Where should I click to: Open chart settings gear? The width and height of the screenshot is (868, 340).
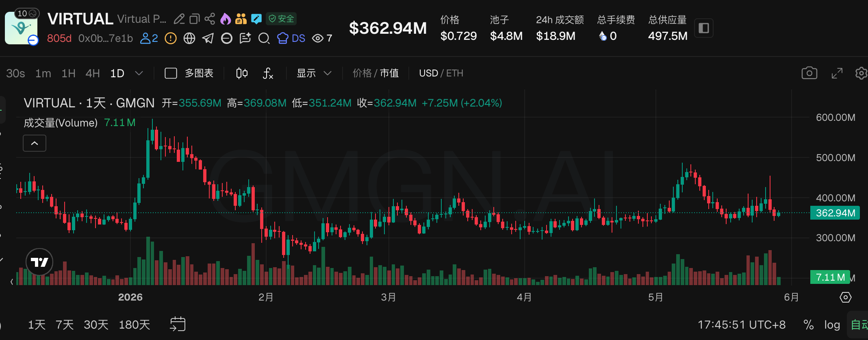tap(861, 73)
